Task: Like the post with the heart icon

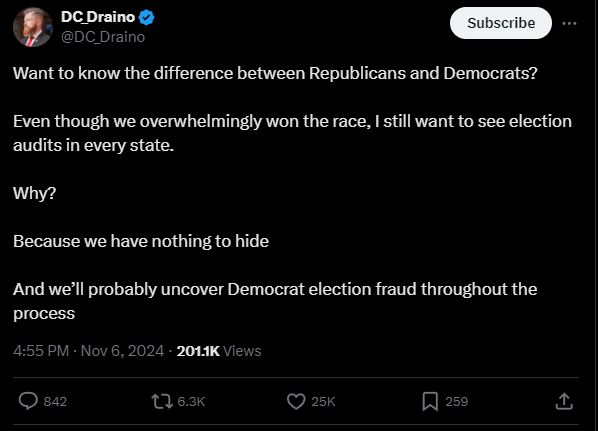Action: [x=296, y=401]
